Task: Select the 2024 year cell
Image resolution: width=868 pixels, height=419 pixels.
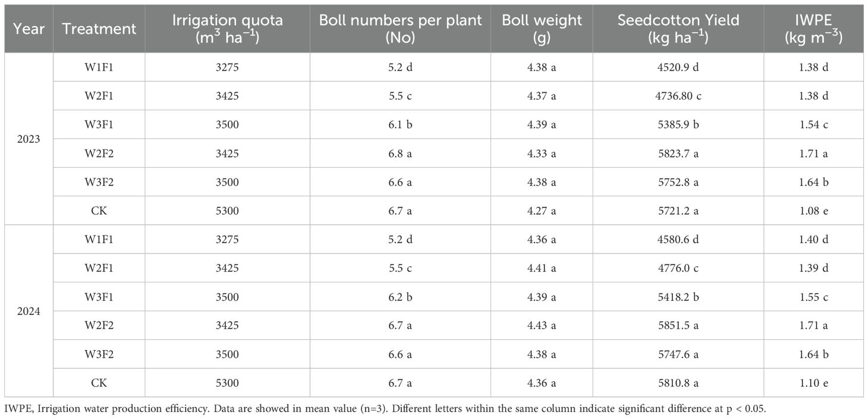Action: pyautogui.click(x=29, y=311)
